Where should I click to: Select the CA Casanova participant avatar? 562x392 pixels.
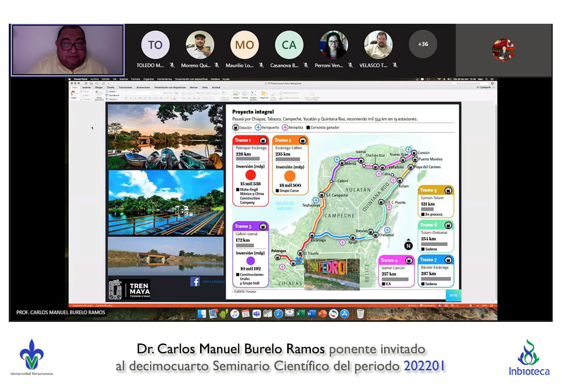[289, 45]
